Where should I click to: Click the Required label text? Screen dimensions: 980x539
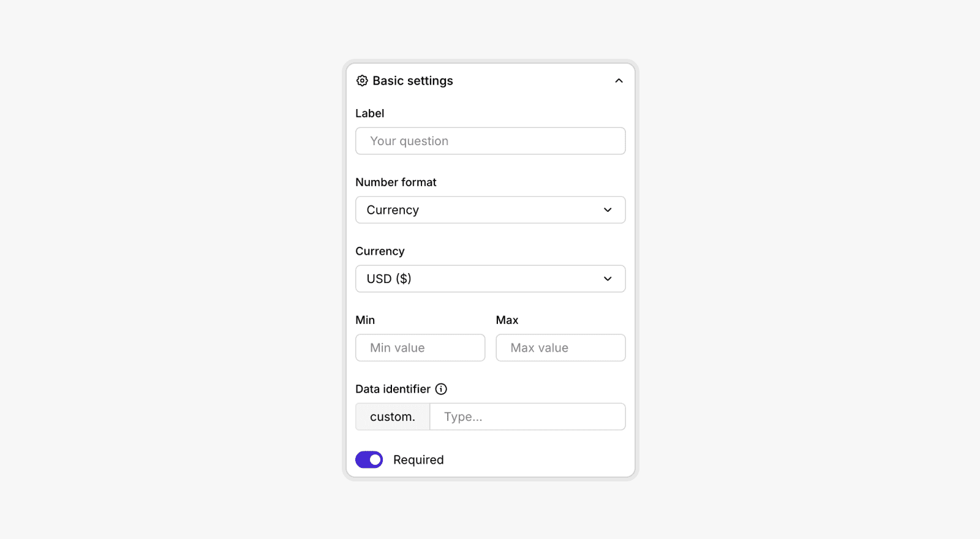click(418, 459)
